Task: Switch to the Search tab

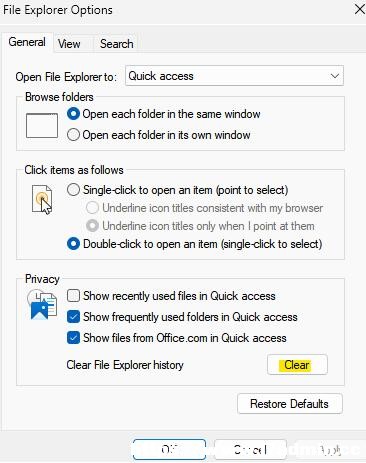Action: pos(117,44)
